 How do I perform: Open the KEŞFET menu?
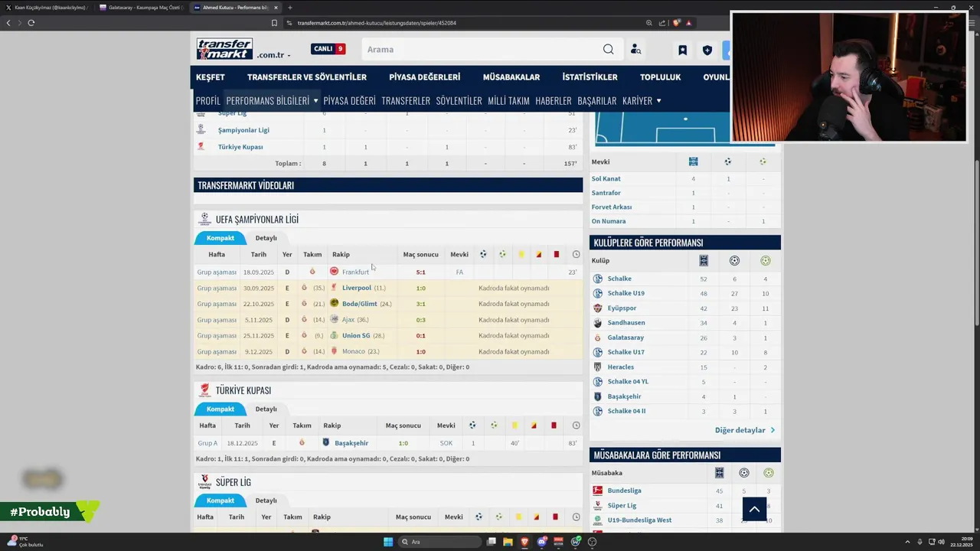tap(211, 77)
